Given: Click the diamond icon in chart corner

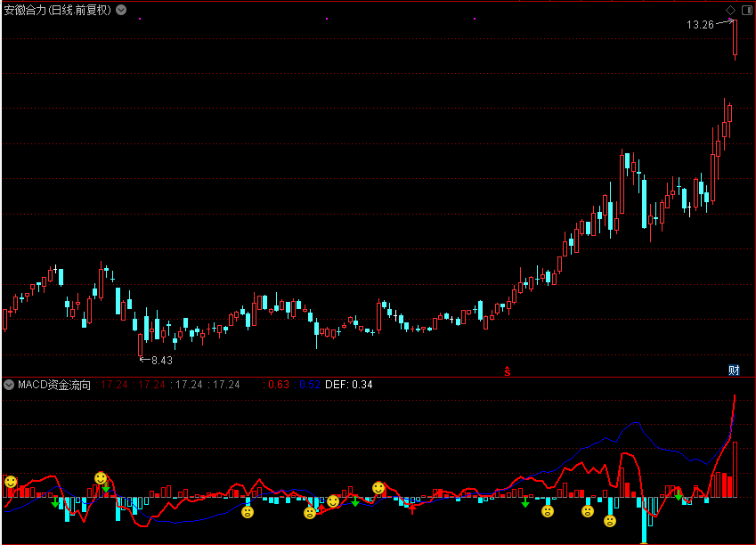Looking at the screenshot, I should coord(730,10).
